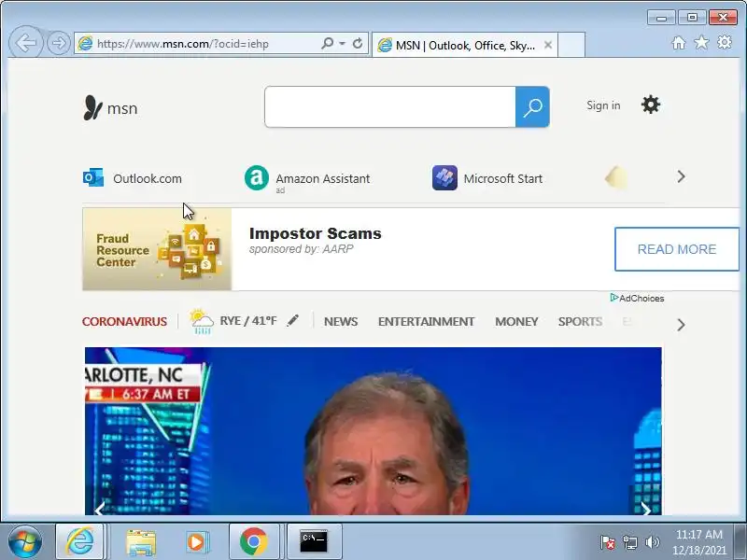This screenshot has height=560, width=747.
Task: Open a new blank tab
Action: click(571, 45)
